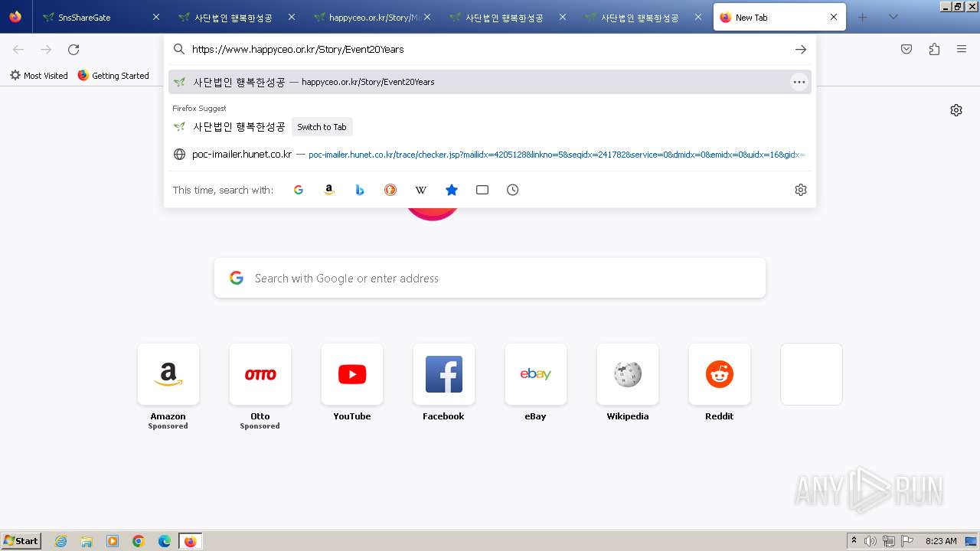Open the Windows Start menu

click(21, 540)
